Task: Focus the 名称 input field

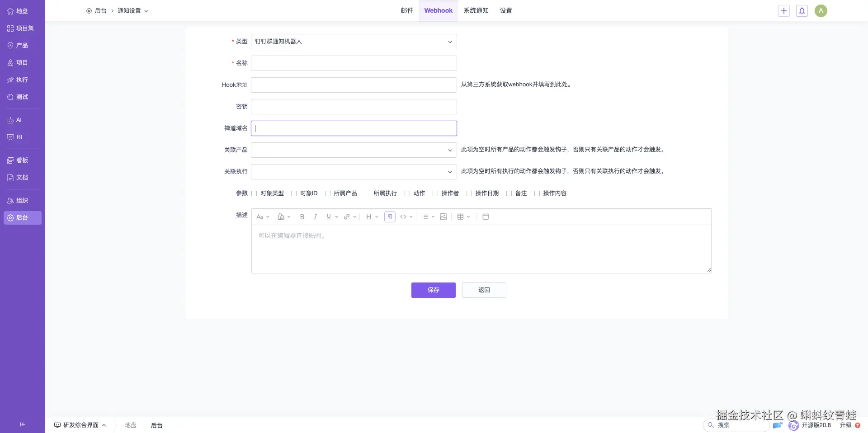Action: (x=354, y=63)
